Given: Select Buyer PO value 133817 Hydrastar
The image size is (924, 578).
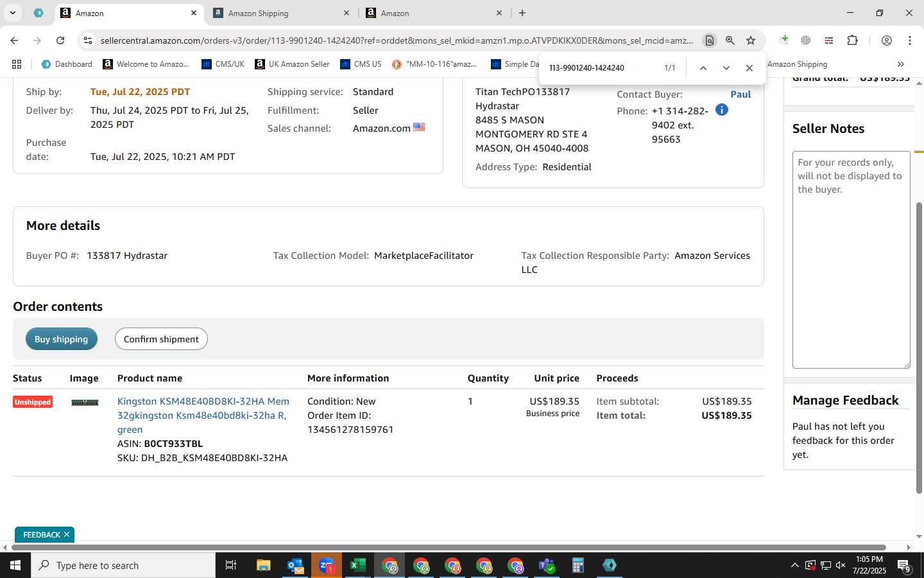Looking at the screenshot, I should (127, 256).
